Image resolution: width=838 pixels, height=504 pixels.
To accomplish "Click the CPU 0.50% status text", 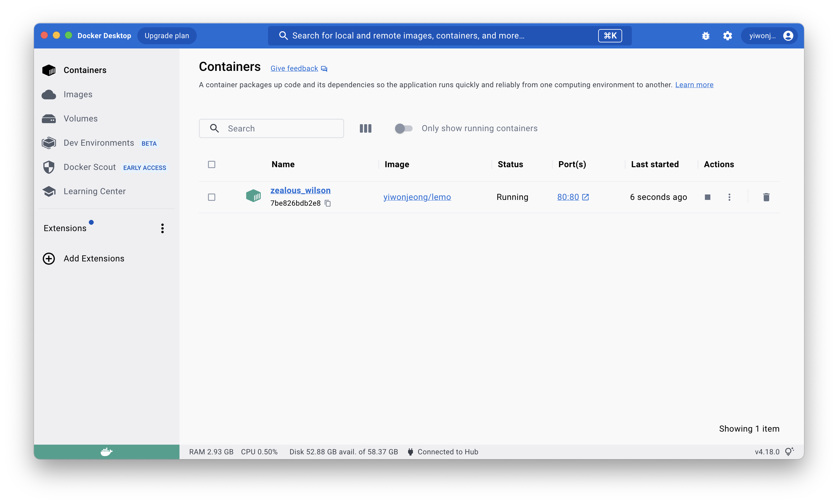I will tap(259, 452).
